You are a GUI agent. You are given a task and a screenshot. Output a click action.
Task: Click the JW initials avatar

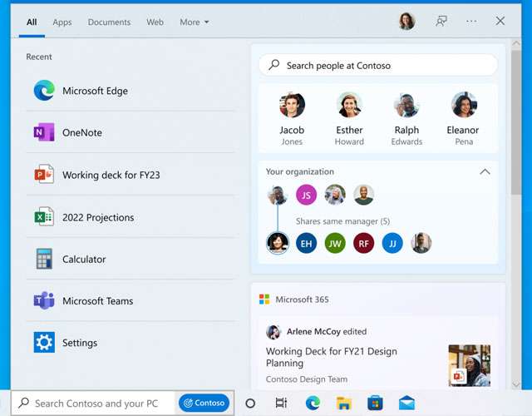335,243
